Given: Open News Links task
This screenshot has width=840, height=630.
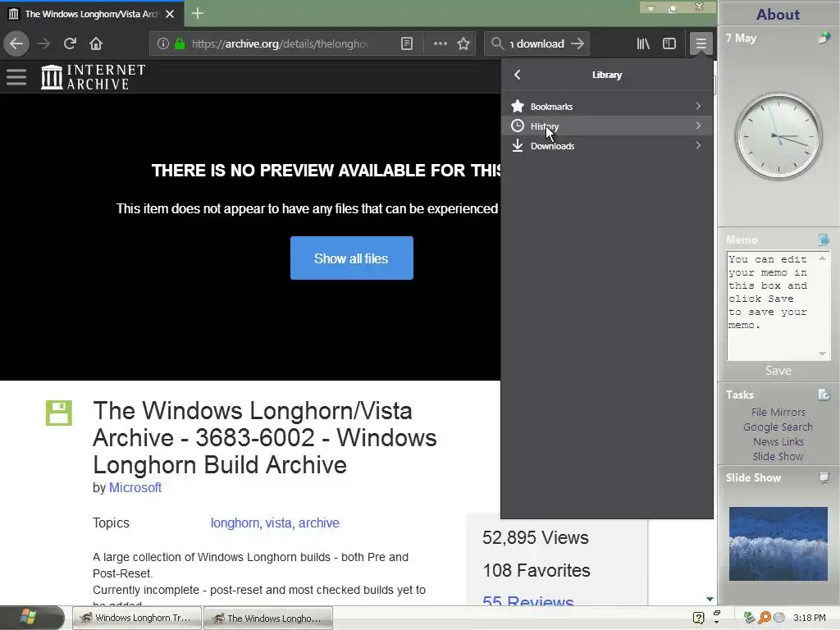Looking at the screenshot, I should (778, 441).
